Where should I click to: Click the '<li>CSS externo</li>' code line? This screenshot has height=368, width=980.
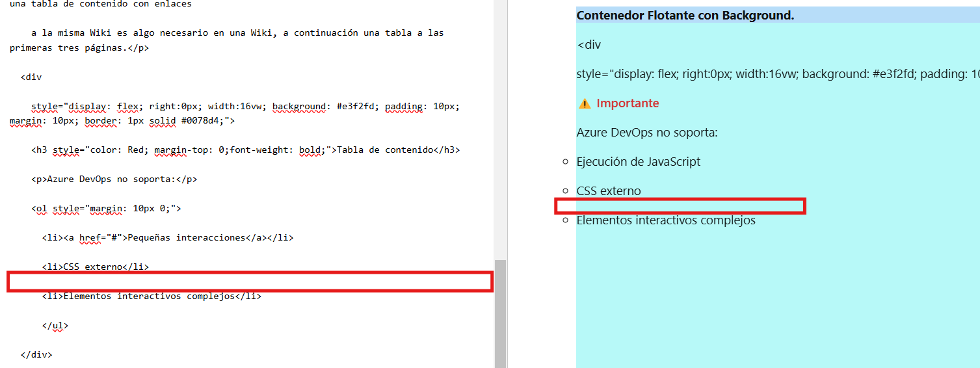[x=96, y=267]
